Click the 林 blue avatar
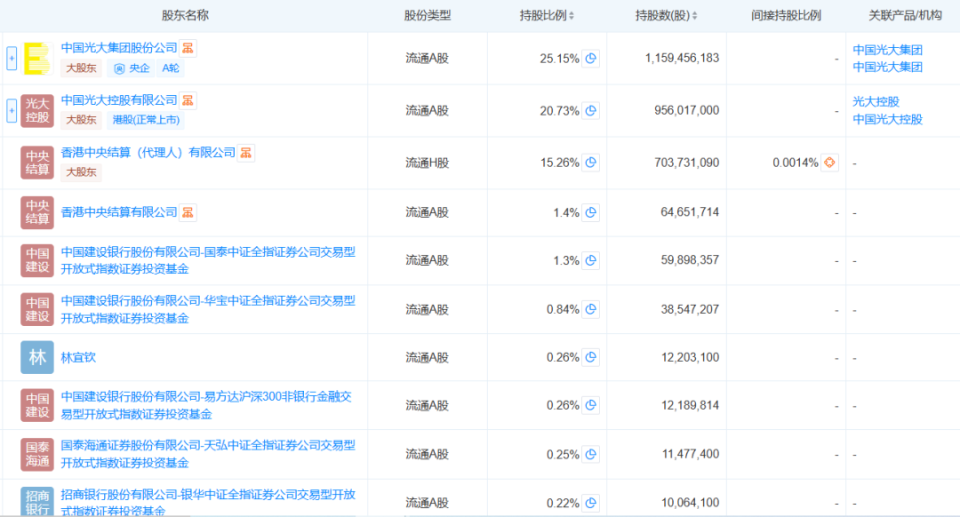Viewport: 960px width, 517px height. (x=37, y=357)
